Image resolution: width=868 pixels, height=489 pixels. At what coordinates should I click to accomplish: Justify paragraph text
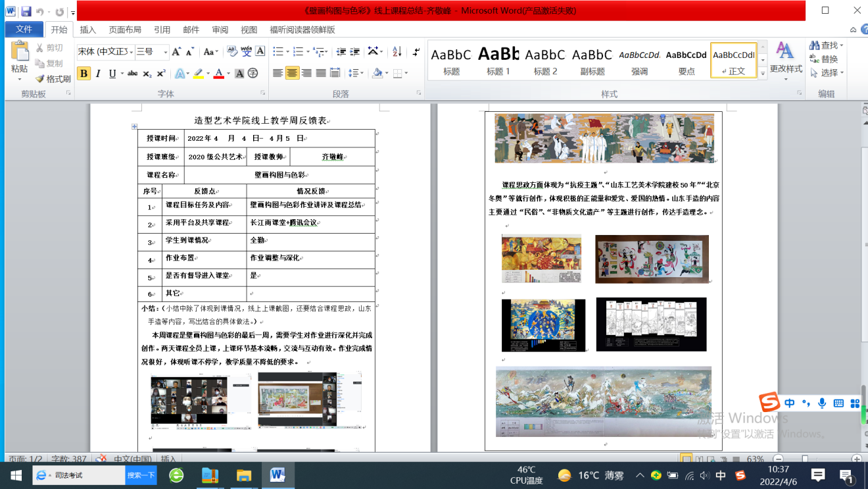pyautogui.click(x=321, y=73)
